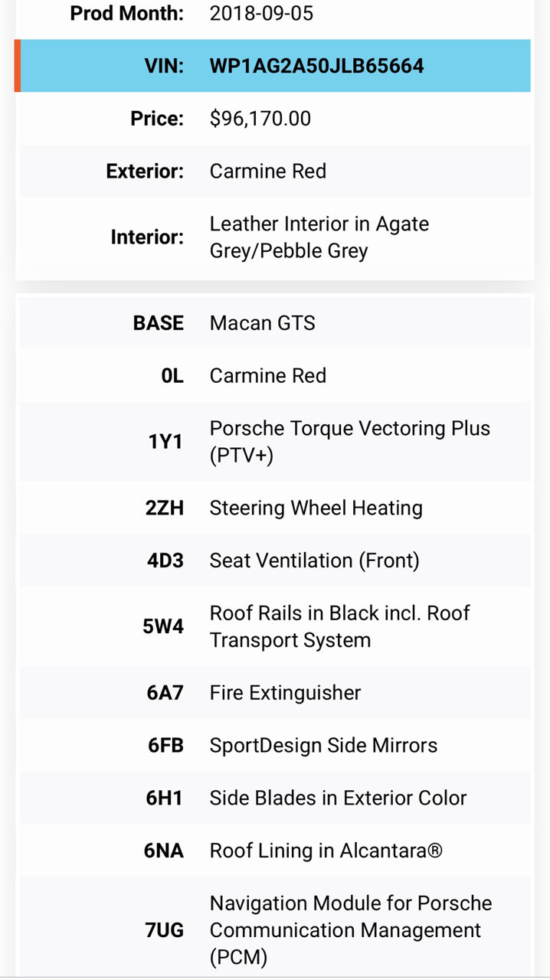Select the highlighted VIN number WP1AG2A50JLB65664

click(316, 66)
